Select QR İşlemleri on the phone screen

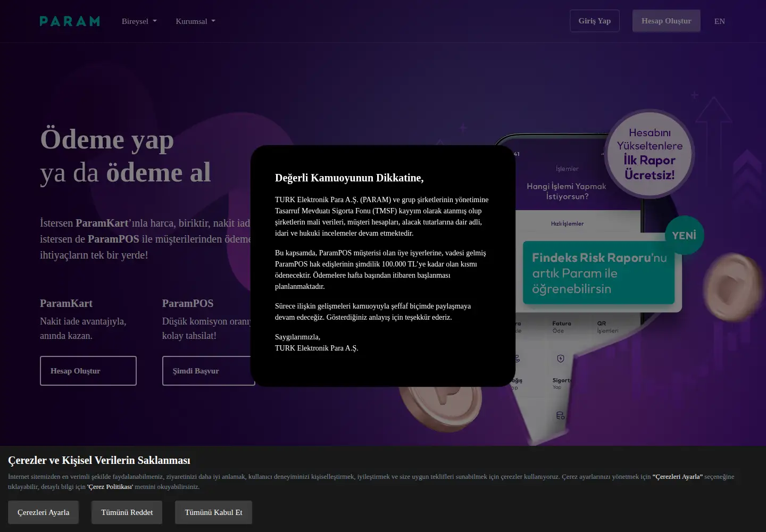pyautogui.click(x=607, y=327)
